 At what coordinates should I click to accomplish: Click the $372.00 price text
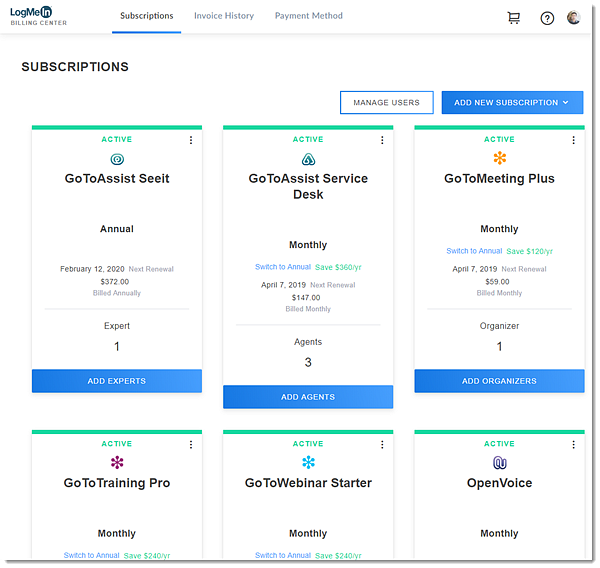(115, 282)
